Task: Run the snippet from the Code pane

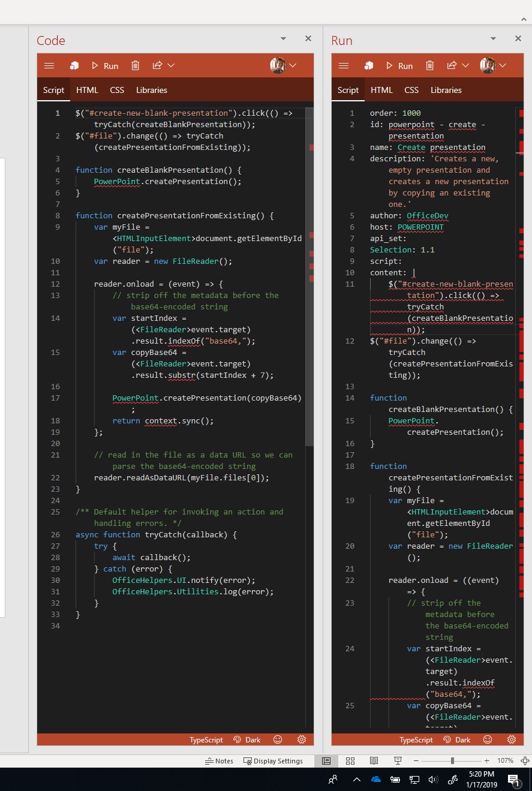Action: click(x=106, y=65)
